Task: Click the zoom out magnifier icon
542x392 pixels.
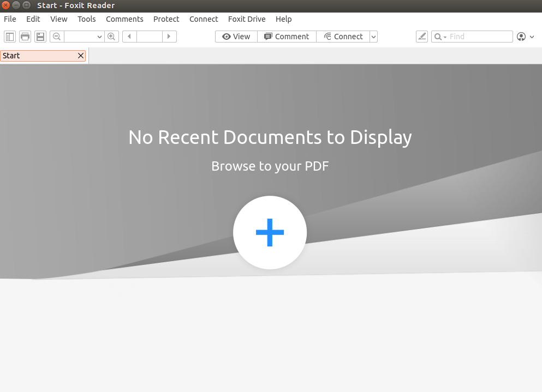Action: (x=57, y=37)
